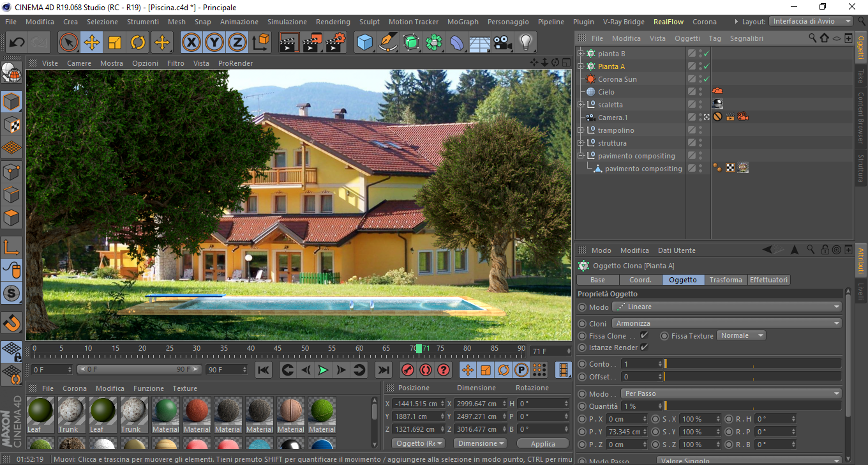868x465 pixels.
Task: Toggle the Z axis lock
Action: pyautogui.click(x=237, y=43)
